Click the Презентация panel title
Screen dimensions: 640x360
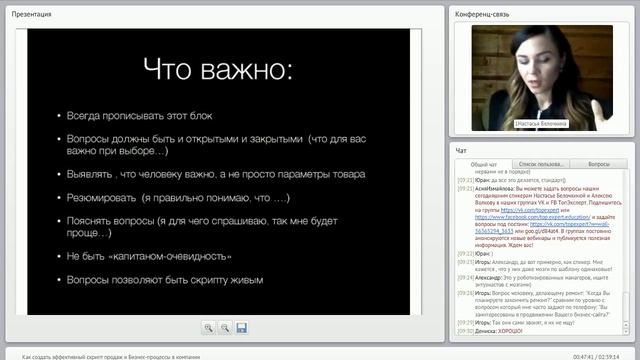tap(31, 14)
